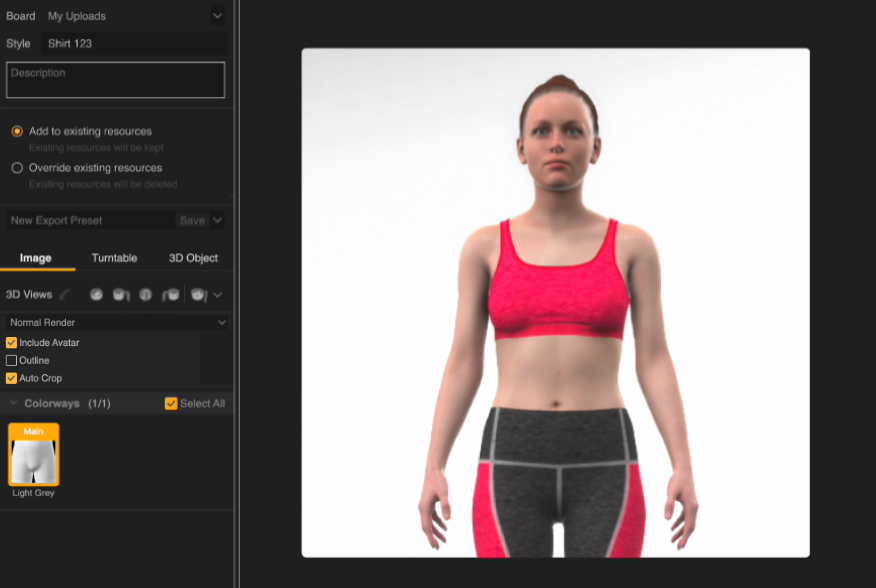
Task: Click the arrow icon beside 3D Views label
Action: click(66, 295)
